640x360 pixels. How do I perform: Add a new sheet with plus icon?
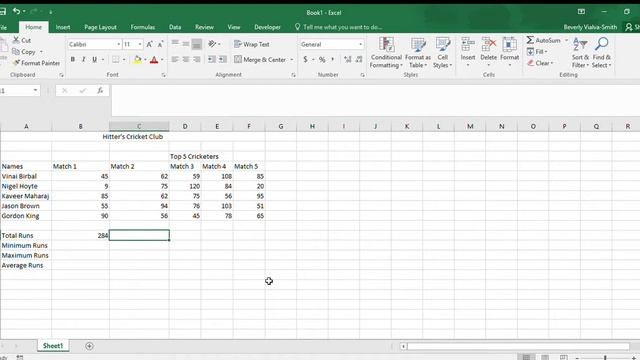89,346
